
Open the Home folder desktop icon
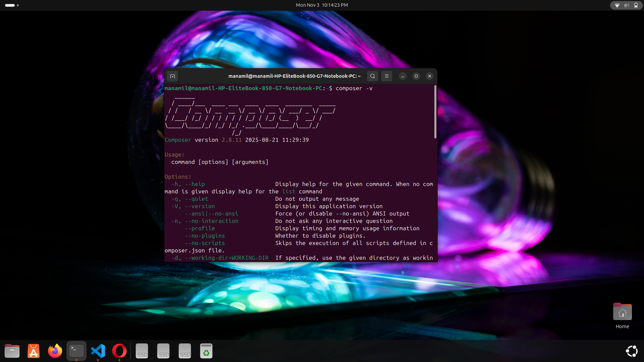click(x=622, y=312)
